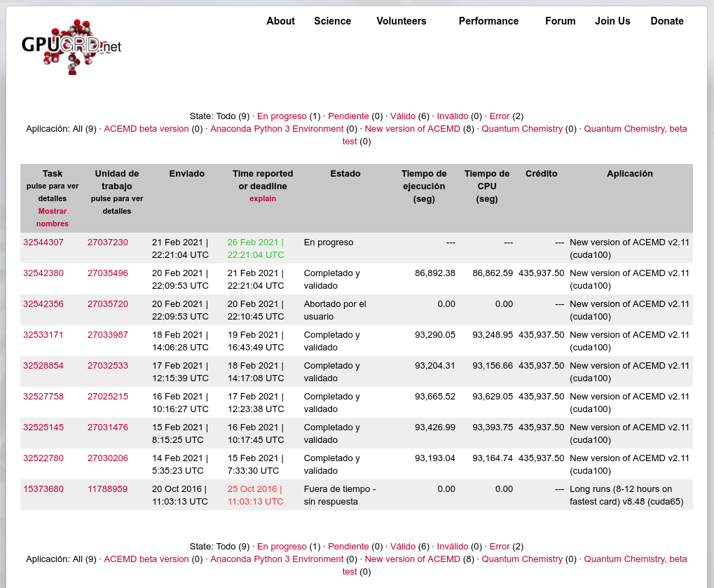This screenshot has width=714, height=588.
Task: Filter top list by Válido state
Action: pyautogui.click(x=403, y=116)
